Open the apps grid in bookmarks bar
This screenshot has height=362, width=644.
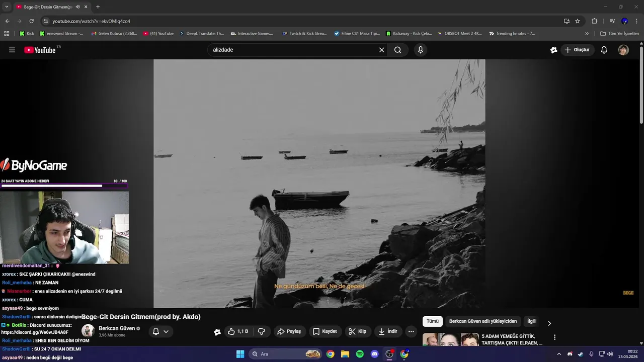[7, 34]
